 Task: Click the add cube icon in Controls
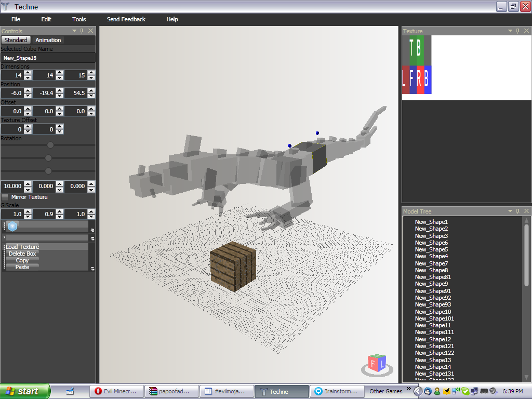[13, 226]
